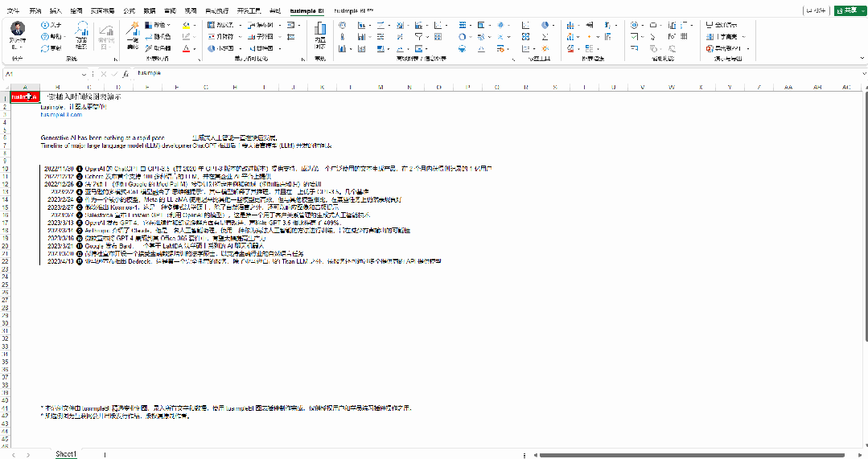This screenshot has width=868, height=459.
Task: Open the tusimpleBI.com hyperlink in the sheet
Action: coord(61,115)
